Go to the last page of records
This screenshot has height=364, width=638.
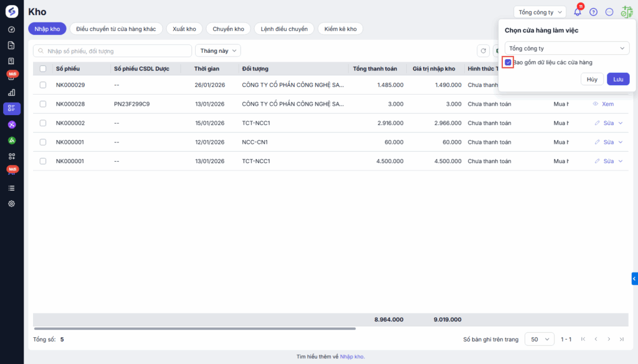(x=621, y=339)
